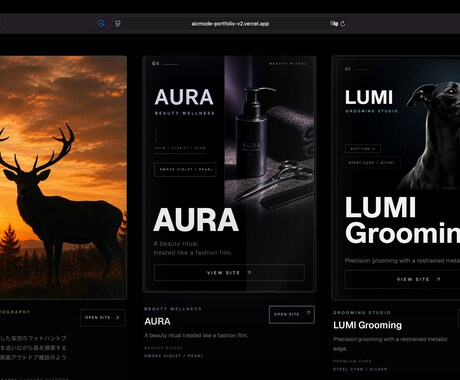Click the 'LUMI Grooming' title below the card
The width and height of the screenshot is (460, 380).
pos(367,325)
